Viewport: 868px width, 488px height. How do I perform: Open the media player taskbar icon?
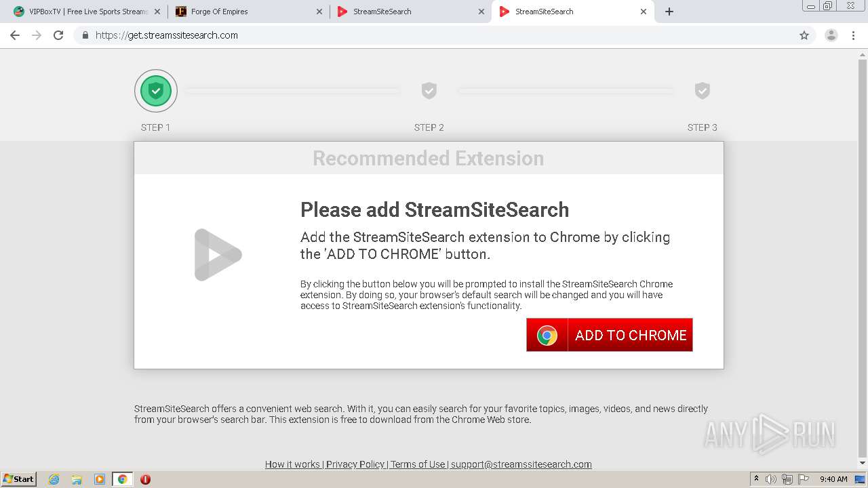click(100, 479)
